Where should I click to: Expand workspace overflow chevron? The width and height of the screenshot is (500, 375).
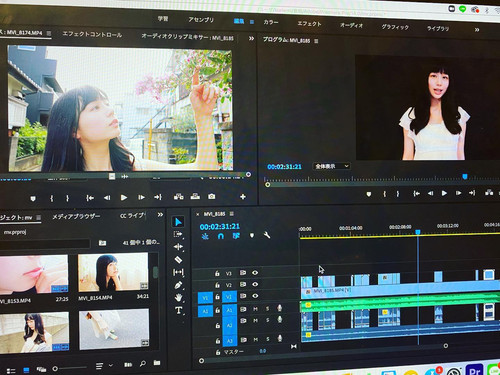pos(477,30)
